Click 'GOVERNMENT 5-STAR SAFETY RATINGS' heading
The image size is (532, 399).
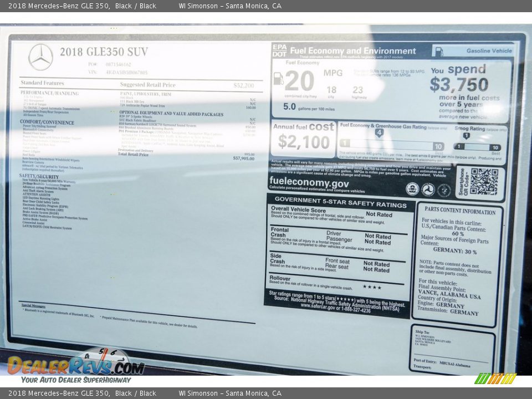pyautogui.click(x=341, y=202)
